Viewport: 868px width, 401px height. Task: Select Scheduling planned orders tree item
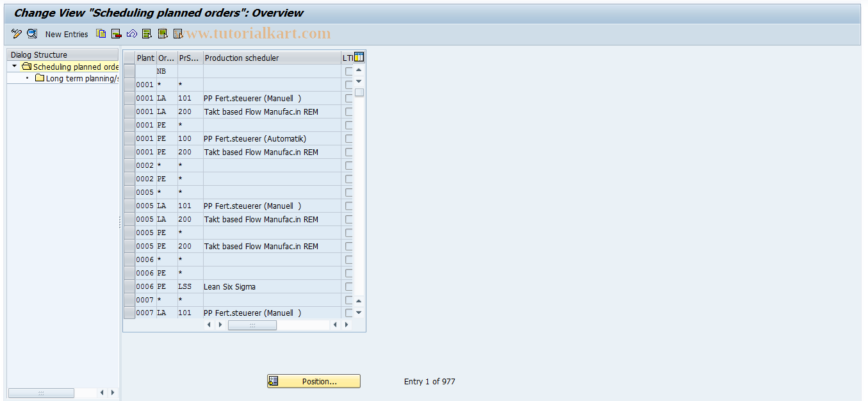(76, 67)
